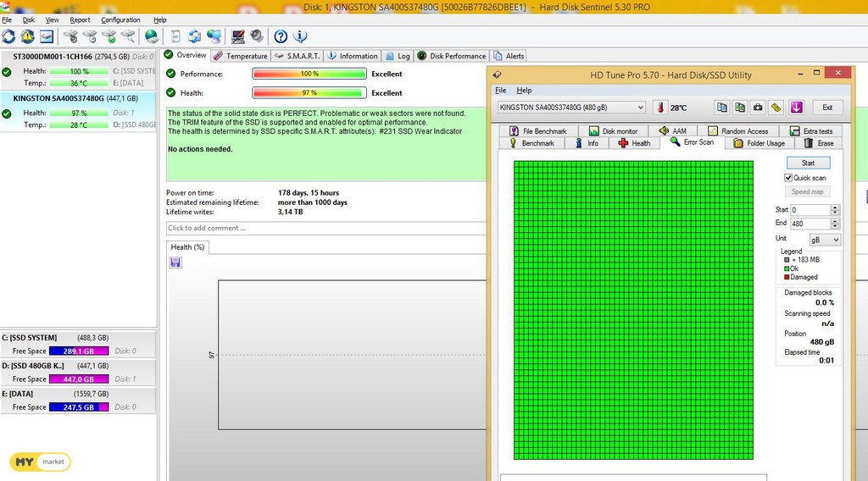Click the yellow warning alert toolbar icon
Screen dimensions: 868x481
tap(28, 36)
